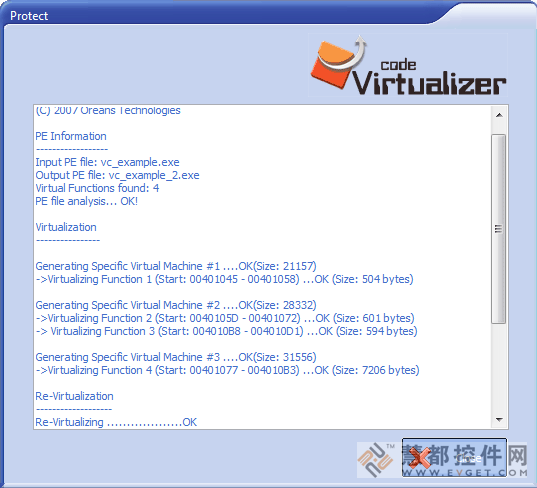
Task: Click the scrollbar down arrow in log
Action: pyautogui.click(x=499, y=420)
